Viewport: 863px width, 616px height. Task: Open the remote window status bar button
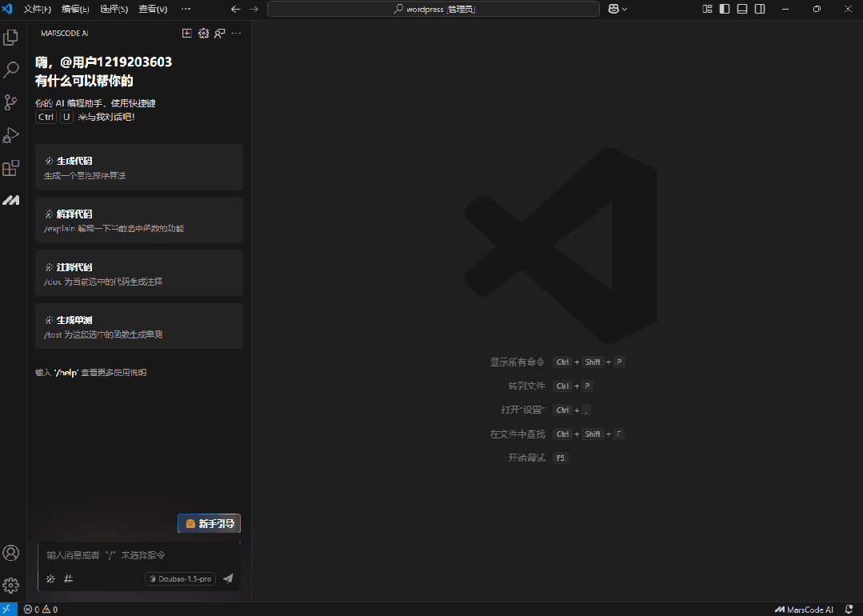(8, 610)
